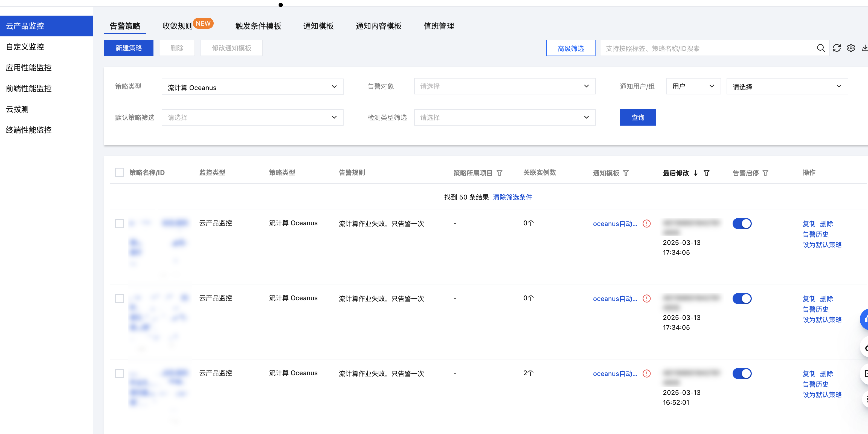868x434 pixels.
Task: Click filter icon beside 策略所属项目
Action: pos(500,173)
